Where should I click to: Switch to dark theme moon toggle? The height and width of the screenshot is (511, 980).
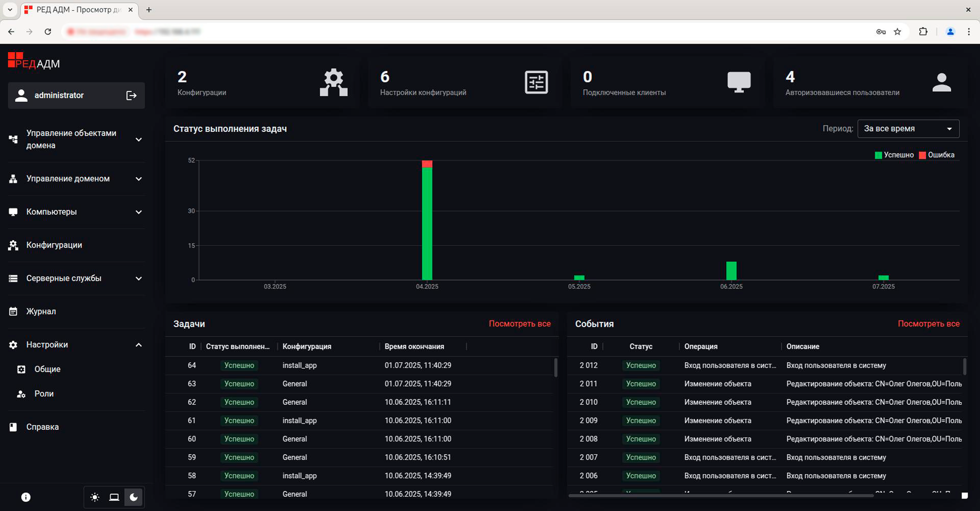134,497
